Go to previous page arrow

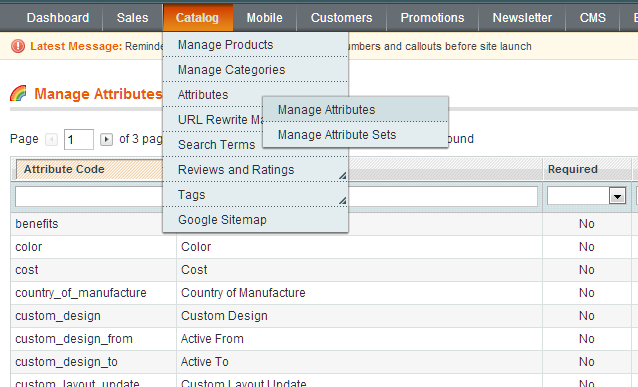[x=51, y=140]
